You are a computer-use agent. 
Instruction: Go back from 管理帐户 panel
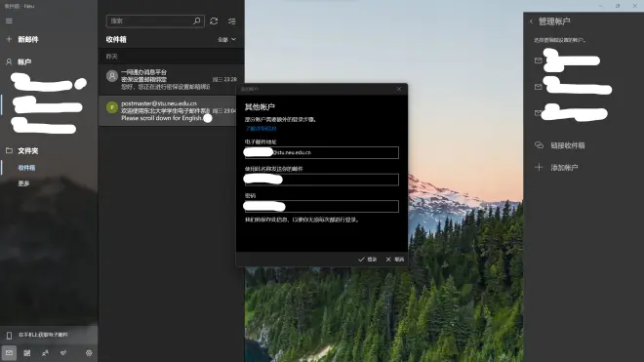(x=531, y=21)
